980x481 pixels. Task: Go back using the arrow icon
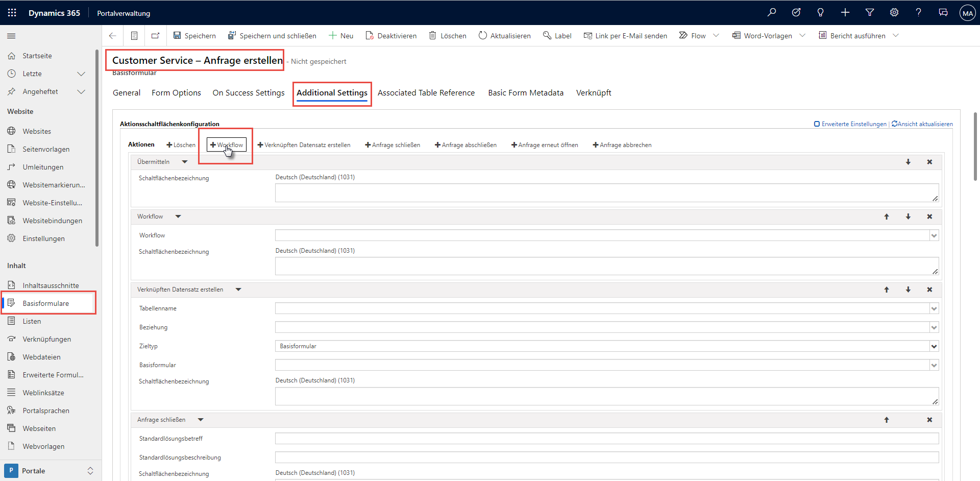[113, 36]
